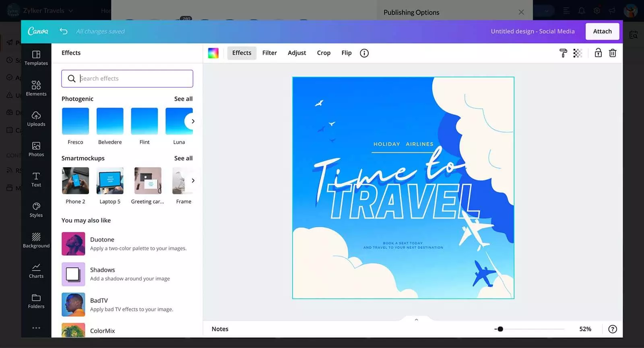The image size is (644, 348).
Task: Open the Uploads sidebar panel
Action: 36,119
